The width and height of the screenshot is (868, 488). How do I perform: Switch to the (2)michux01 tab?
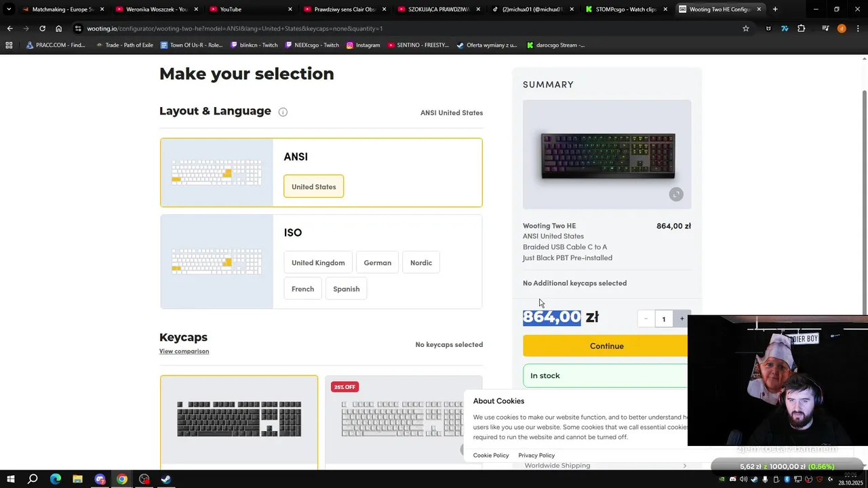[533, 9]
